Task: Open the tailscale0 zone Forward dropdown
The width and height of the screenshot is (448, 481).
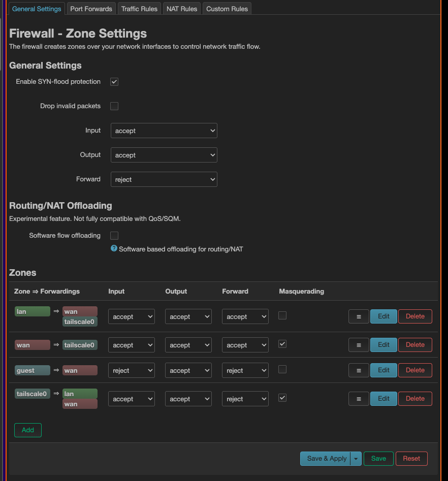Action: pyautogui.click(x=245, y=399)
